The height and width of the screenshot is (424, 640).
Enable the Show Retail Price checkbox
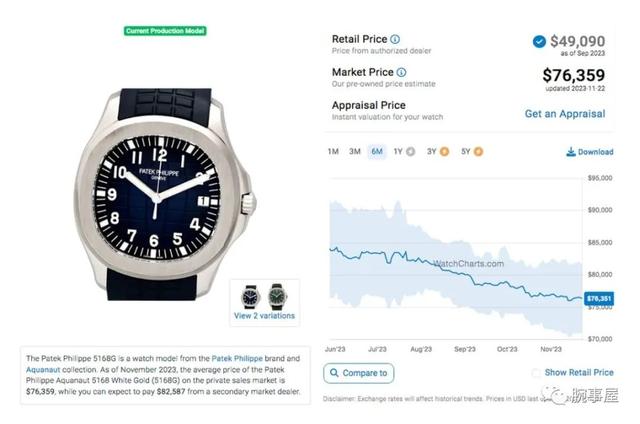tap(538, 373)
